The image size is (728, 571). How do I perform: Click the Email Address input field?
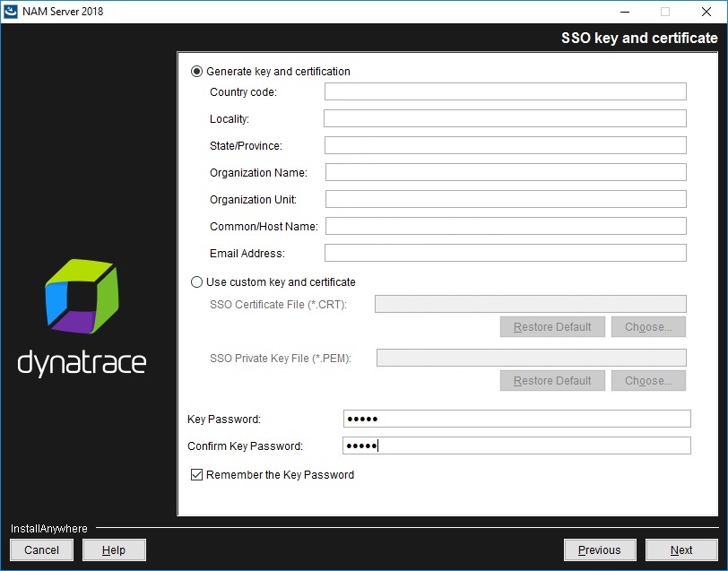pyautogui.click(x=505, y=253)
